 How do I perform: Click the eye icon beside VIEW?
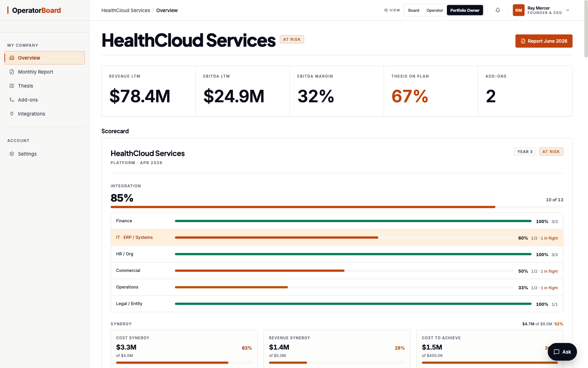(x=386, y=10)
